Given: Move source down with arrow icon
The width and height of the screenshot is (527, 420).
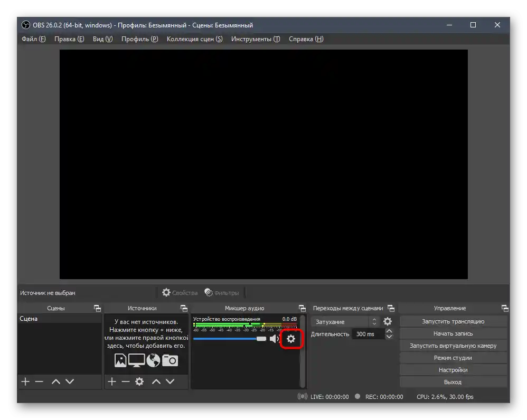Looking at the screenshot, I should [170, 381].
